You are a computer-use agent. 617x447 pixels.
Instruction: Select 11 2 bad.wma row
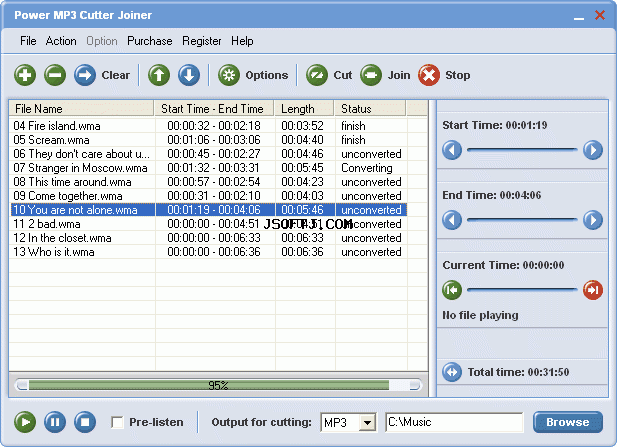[x=209, y=224]
